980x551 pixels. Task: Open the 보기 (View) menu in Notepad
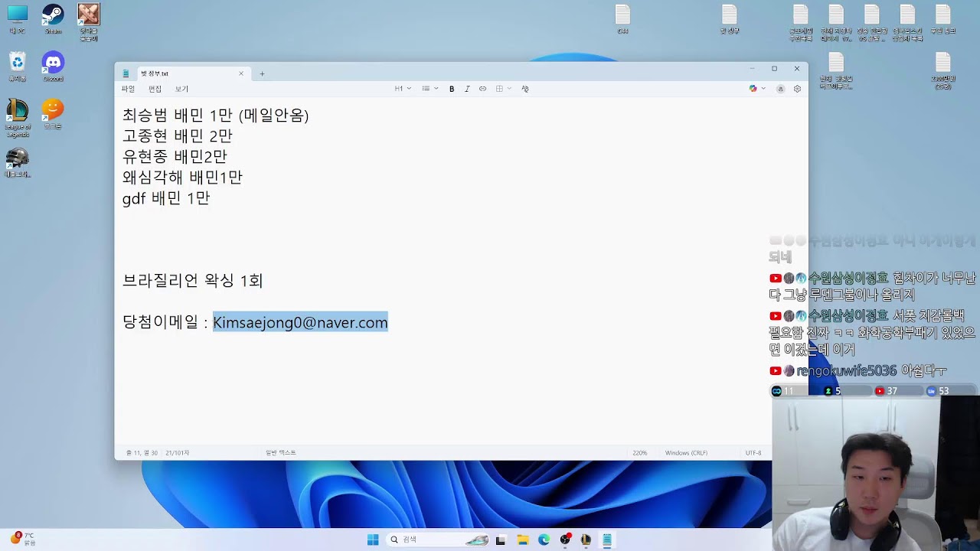181,89
